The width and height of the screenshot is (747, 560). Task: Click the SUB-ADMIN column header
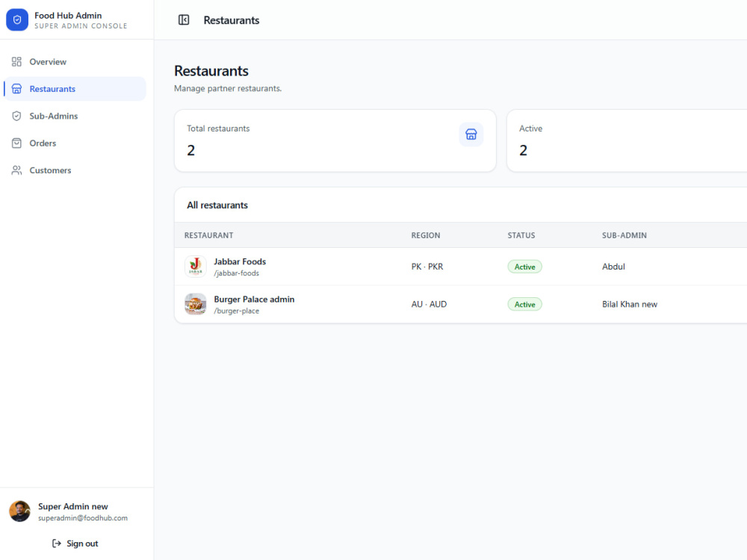[624, 235]
